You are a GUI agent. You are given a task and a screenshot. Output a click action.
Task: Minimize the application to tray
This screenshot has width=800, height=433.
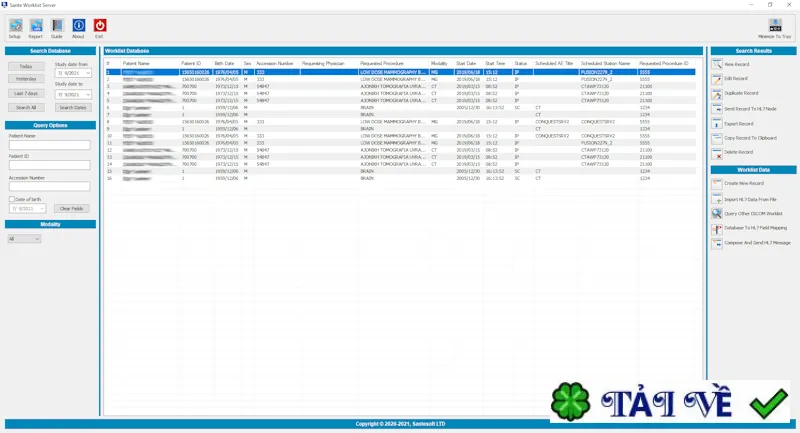(x=775, y=25)
